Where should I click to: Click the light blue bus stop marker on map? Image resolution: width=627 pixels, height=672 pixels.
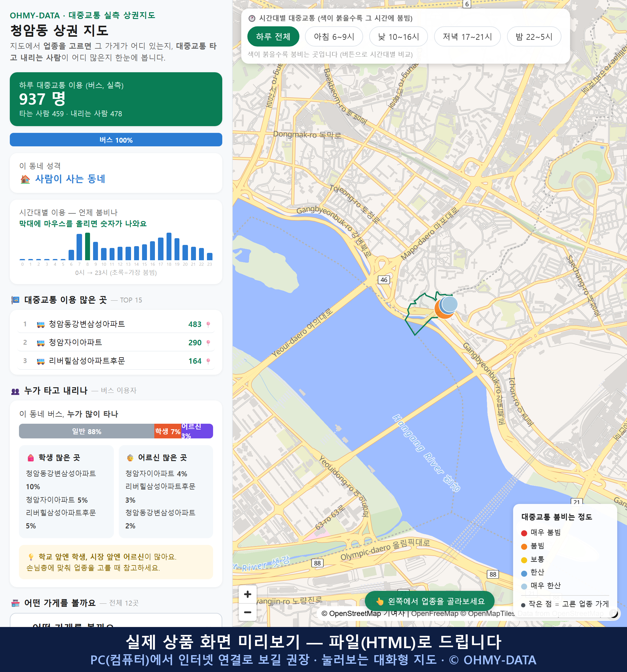(x=449, y=304)
